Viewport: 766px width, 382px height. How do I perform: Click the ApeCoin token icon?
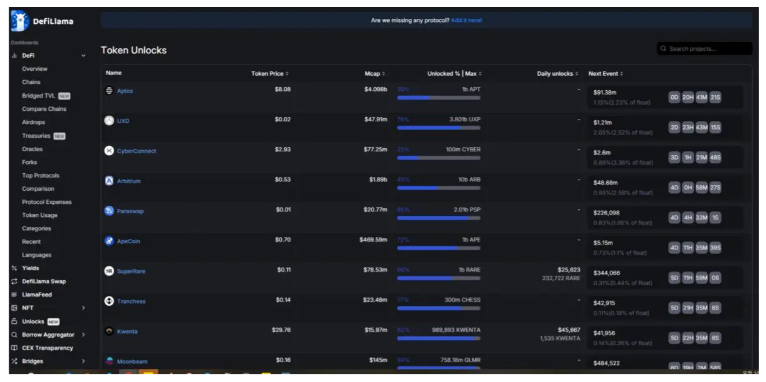click(x=109, y=241)
